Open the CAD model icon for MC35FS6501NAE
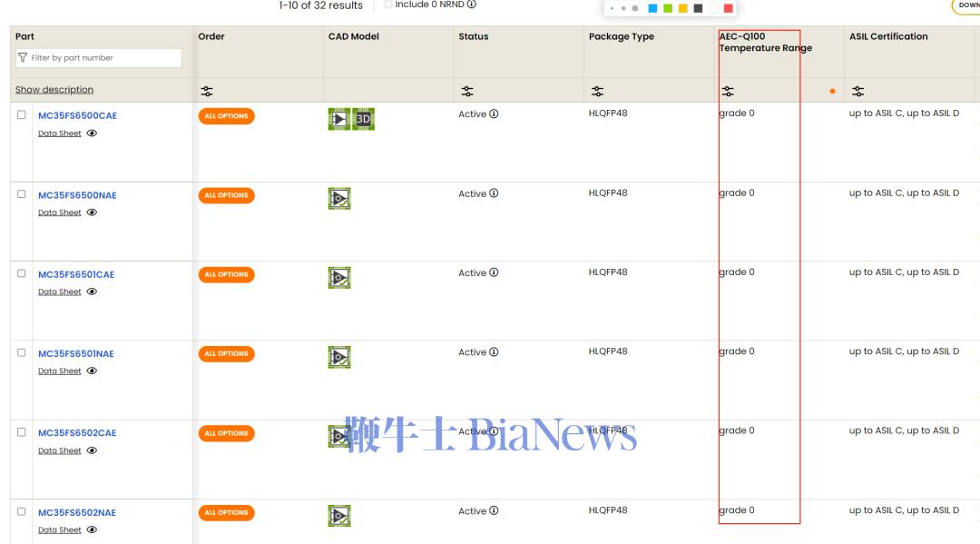This screenshot has height=544, width=980. (x=339, y=357)
